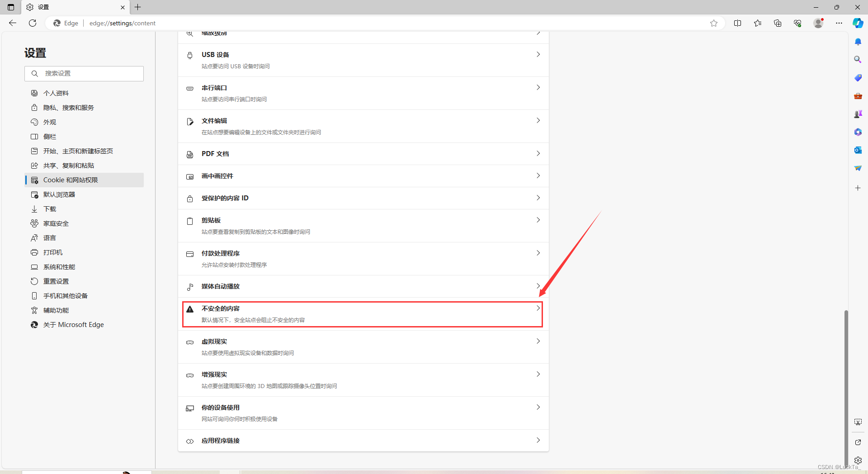Open Outlook from the sidebar

[x=858, y=150]
